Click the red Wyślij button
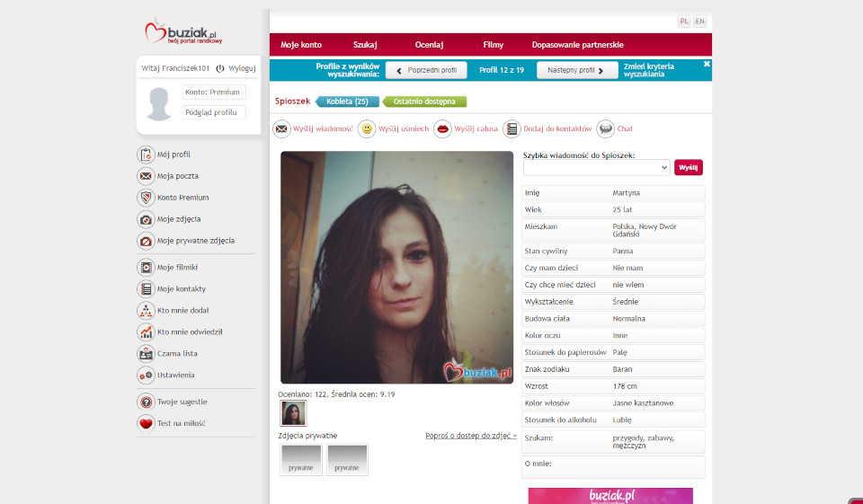 click(x=689, y=168)
